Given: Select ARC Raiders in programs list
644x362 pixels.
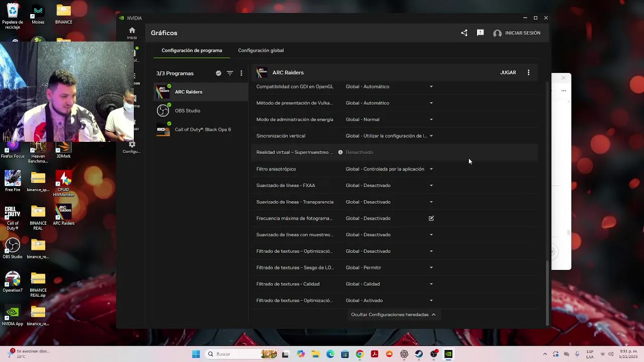Looking at the screenshot, I should pyautogui.click(x=201, y=92).
